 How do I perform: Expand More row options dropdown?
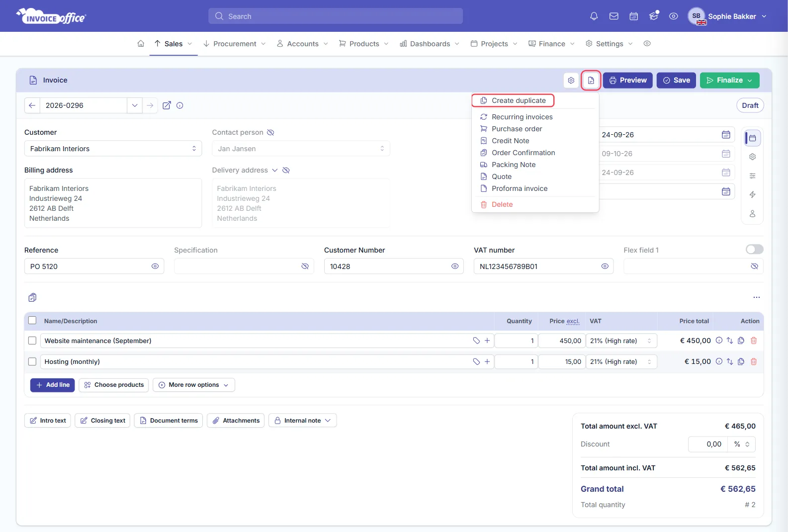coord(194,385)
